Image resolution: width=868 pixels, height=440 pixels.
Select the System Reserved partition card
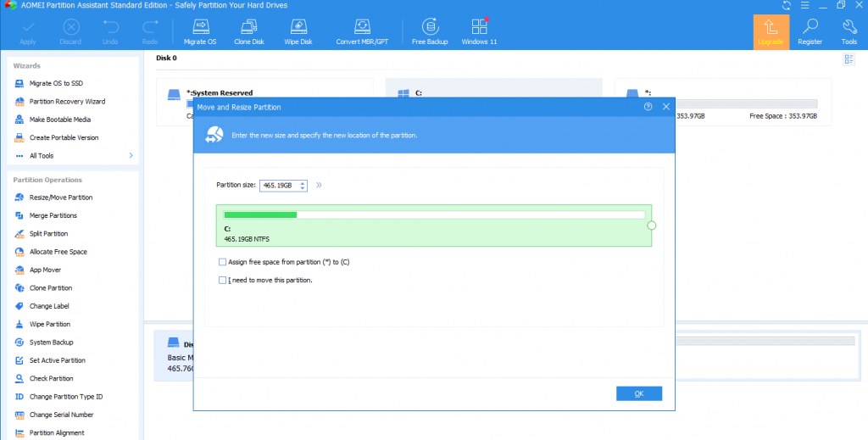click(264, 102)
